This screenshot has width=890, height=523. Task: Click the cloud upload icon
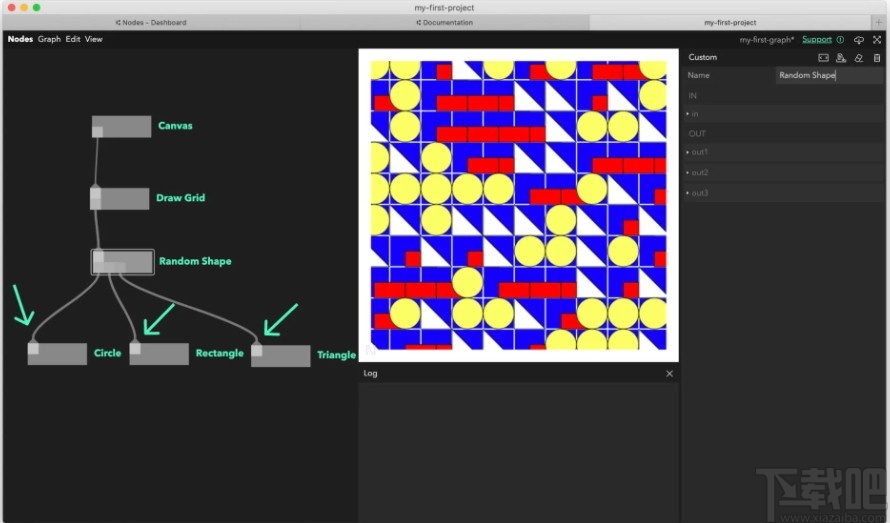point(859,40)
